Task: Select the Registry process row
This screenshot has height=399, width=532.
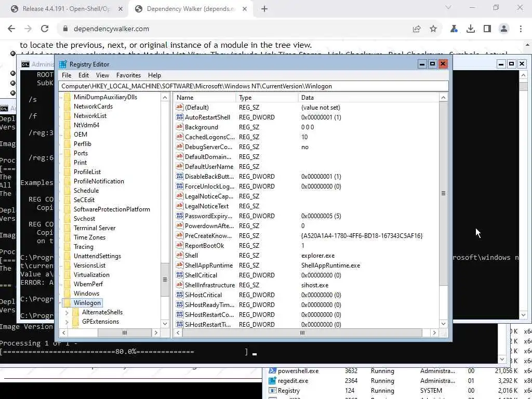Action: 397,391
